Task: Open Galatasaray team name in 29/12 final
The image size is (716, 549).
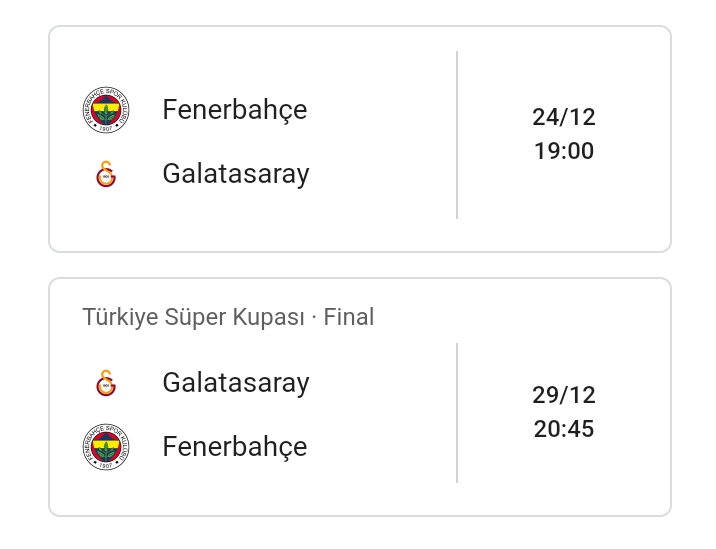Action: 236,383
